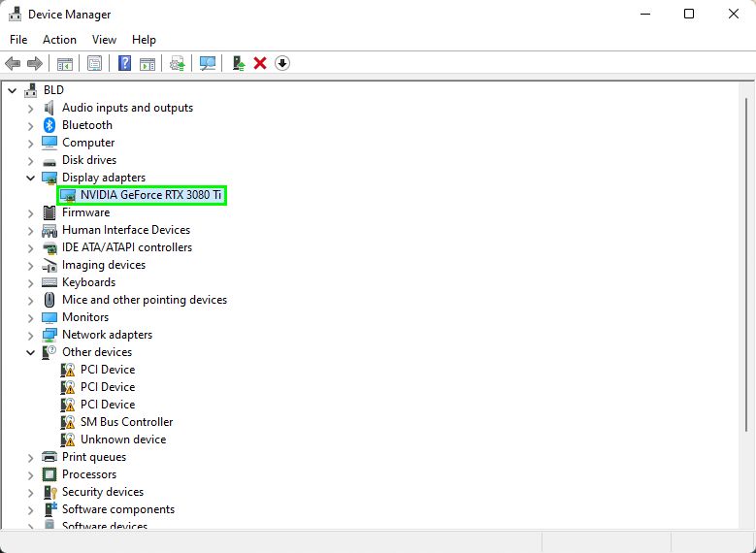Viewport: 756px width, 553px height.
Task: Click the Audio inputs and outputs speaker icon
Action: (49, 108)
